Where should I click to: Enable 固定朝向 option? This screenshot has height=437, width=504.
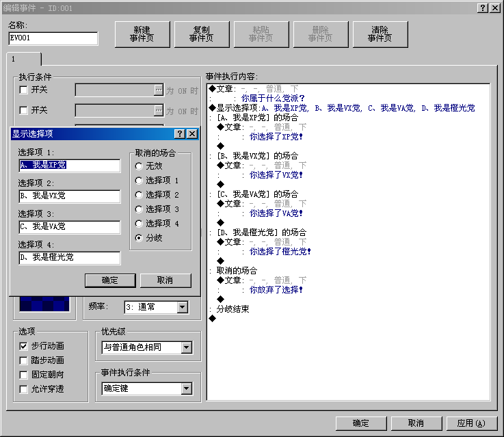click(23, 375)
